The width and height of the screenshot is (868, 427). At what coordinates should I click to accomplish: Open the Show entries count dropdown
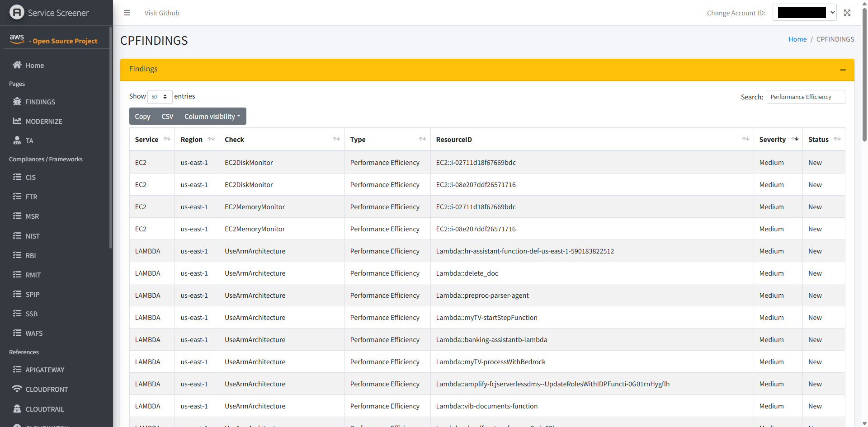coord(160,97)
